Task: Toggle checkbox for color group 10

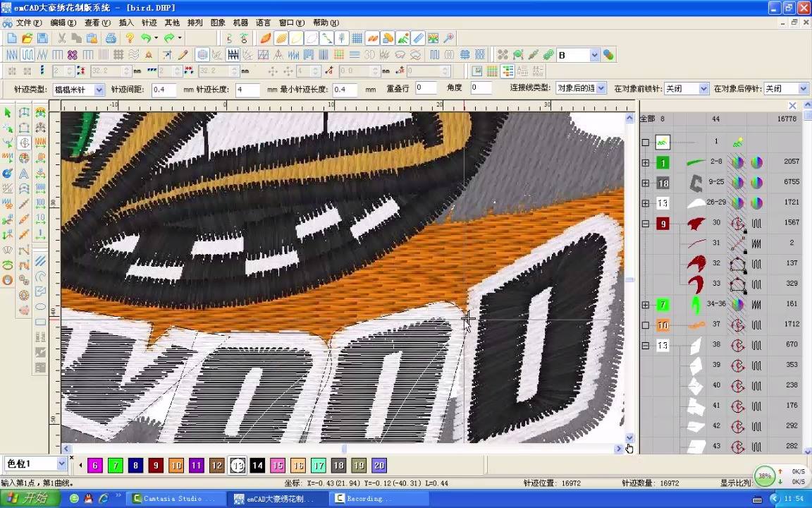Action: pyautogui.click(x=645, y=325)
